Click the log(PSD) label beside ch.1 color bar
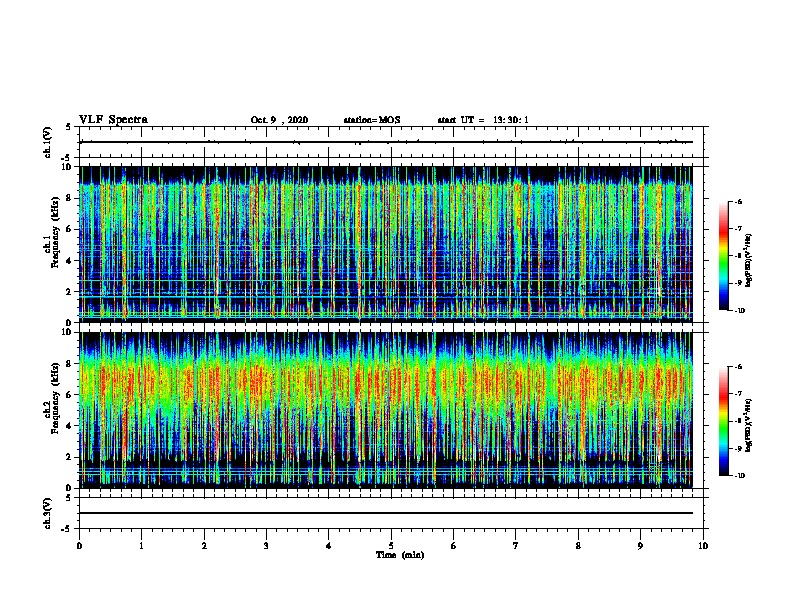The width and height of the screenshot is (792, 612). click(749, 261)
